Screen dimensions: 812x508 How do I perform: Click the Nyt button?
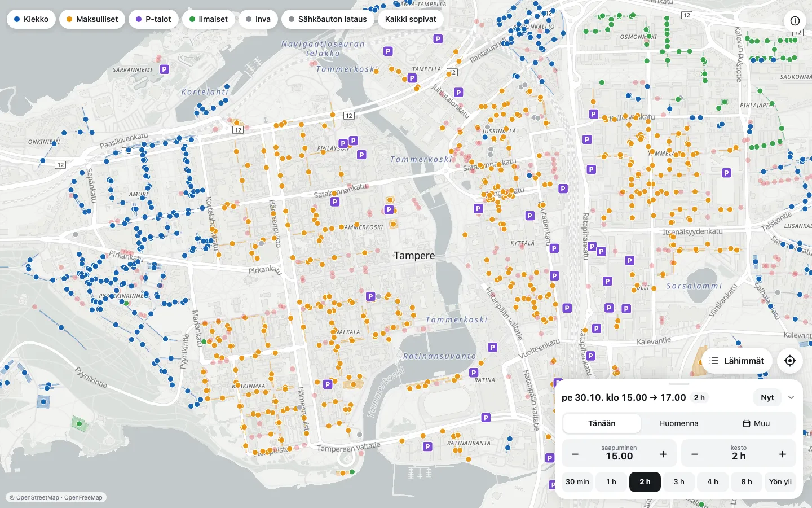pyautogui.click(x=767, y=397)
